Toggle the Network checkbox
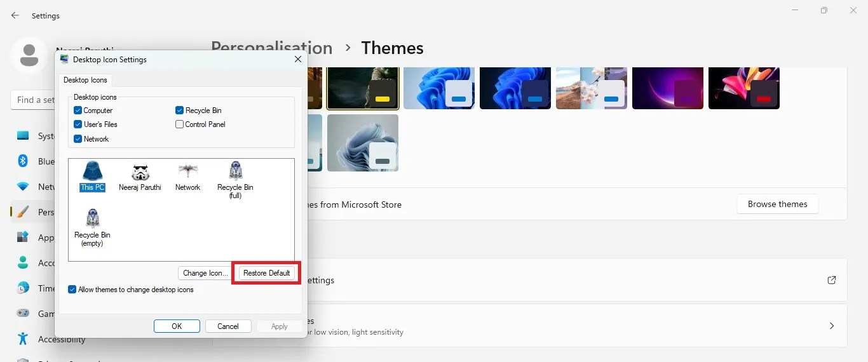868x362 pixels. pyautogui.click(x=78, y=139)
